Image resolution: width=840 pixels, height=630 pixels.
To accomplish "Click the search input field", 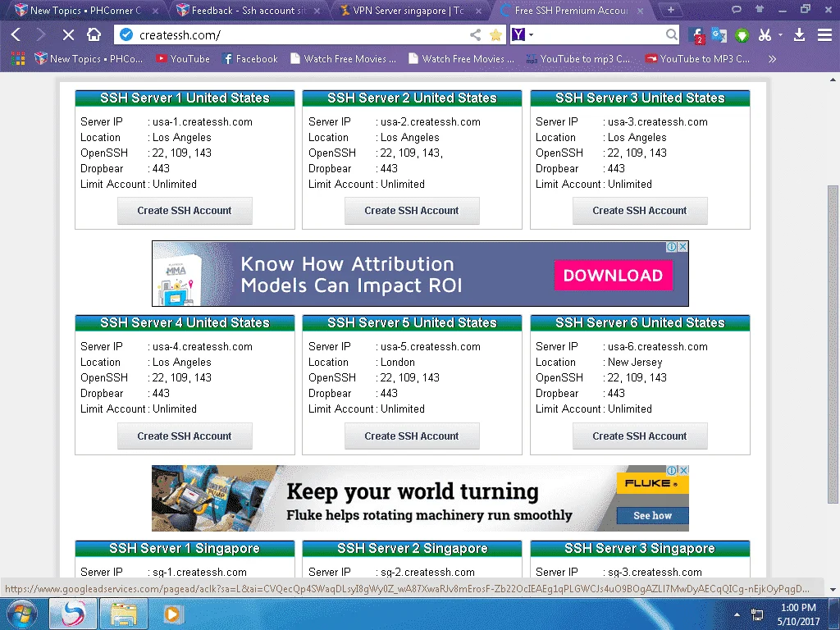I will click(600, 34).
